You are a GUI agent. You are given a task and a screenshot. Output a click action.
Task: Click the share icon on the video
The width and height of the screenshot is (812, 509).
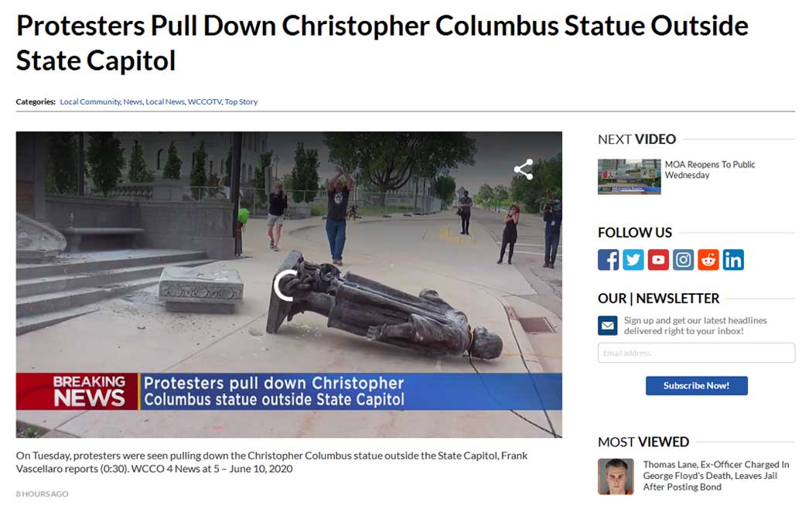(524, 169)
